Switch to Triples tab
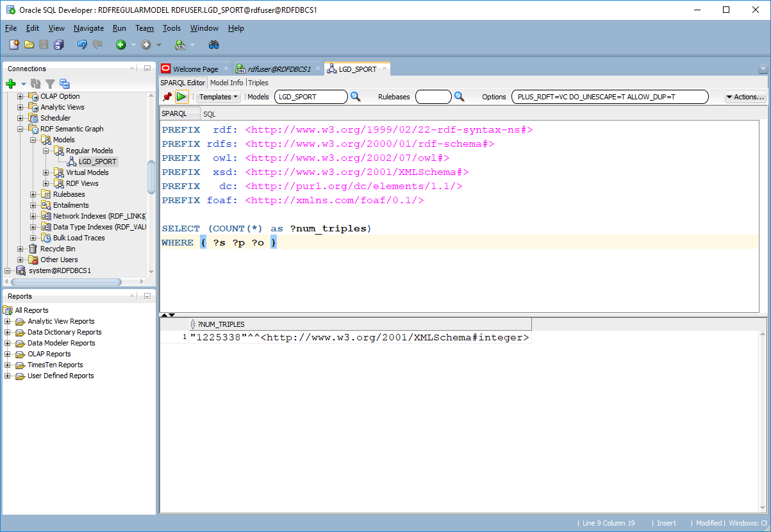The height and width of the screenshot is (532, 771). [258, 83]
